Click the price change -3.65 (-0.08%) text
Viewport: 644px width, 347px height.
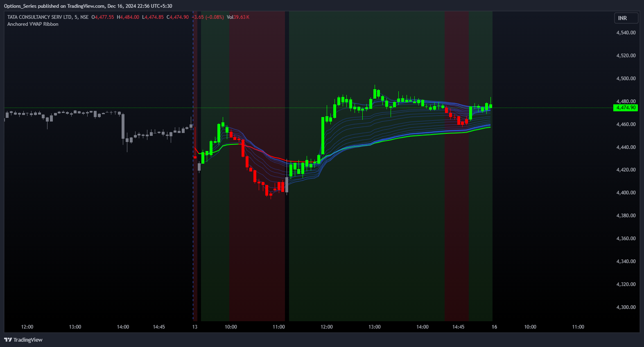tap(208, 17)
